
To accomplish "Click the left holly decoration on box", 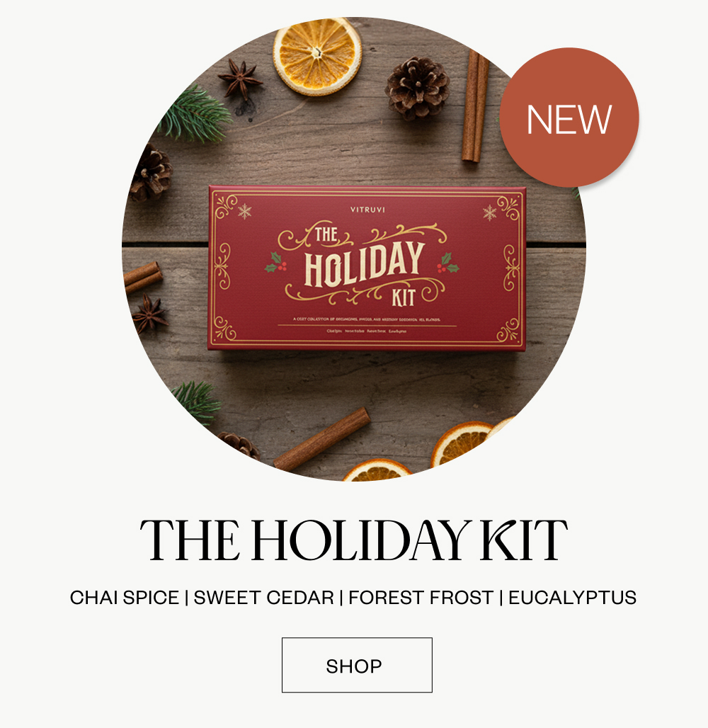I will 276,262.
